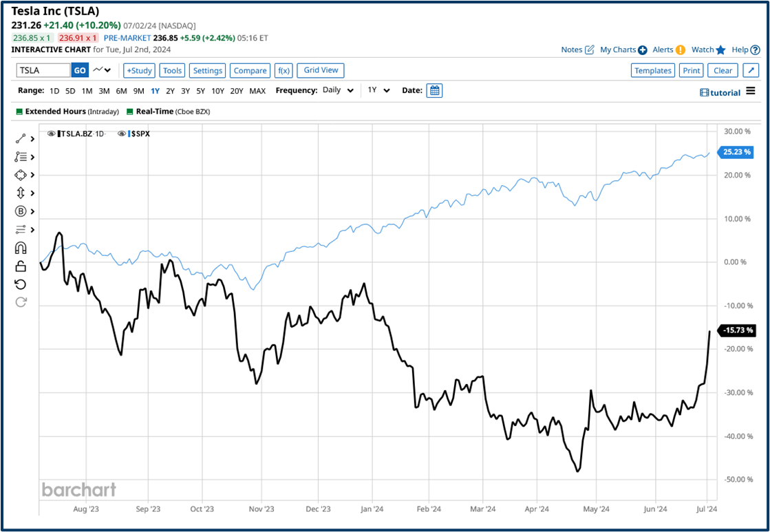Open the annotations list tool
This screenshot has width=770, height=532.
coord(19,157)
